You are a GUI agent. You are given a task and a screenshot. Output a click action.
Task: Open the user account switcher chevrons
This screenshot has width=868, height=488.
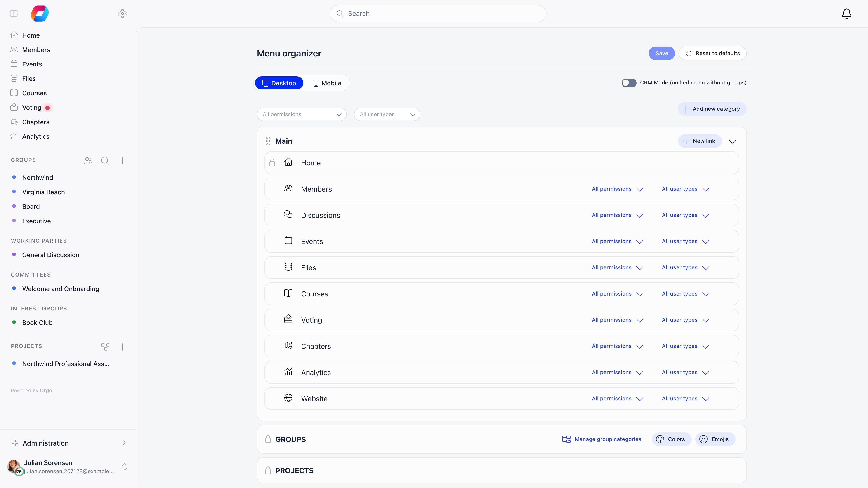125,467
